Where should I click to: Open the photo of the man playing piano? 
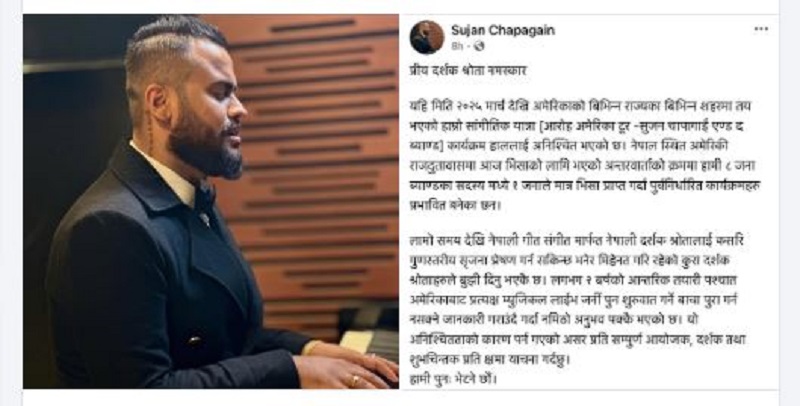coord(211,201)
